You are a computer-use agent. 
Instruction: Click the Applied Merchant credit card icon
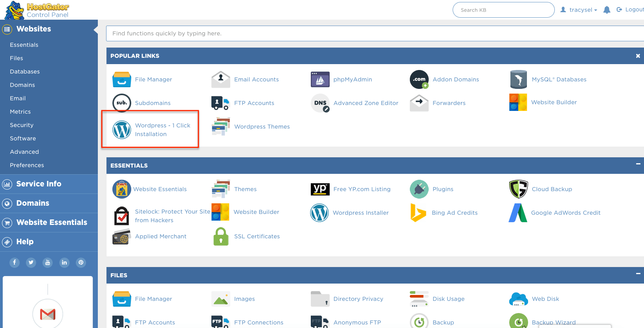pyautogui.click(x=121, y=236)
